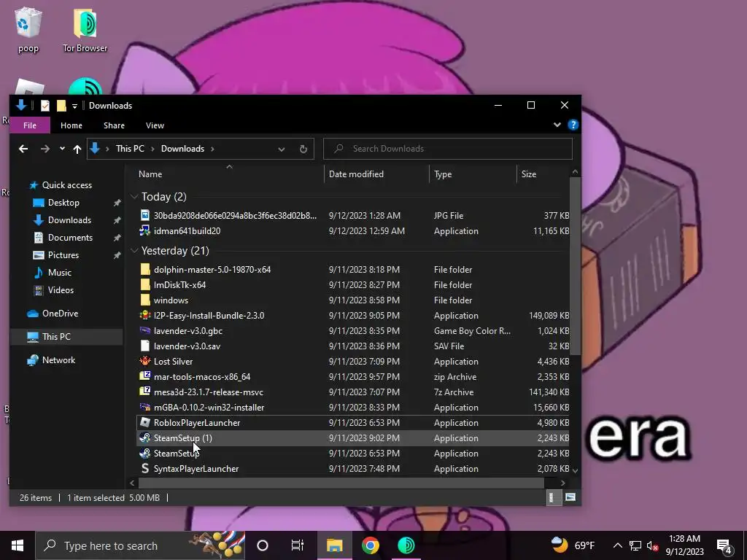Select the lavender-v3.0.sav file
This screenshot has height=560, width=747.
click(353, 346)
